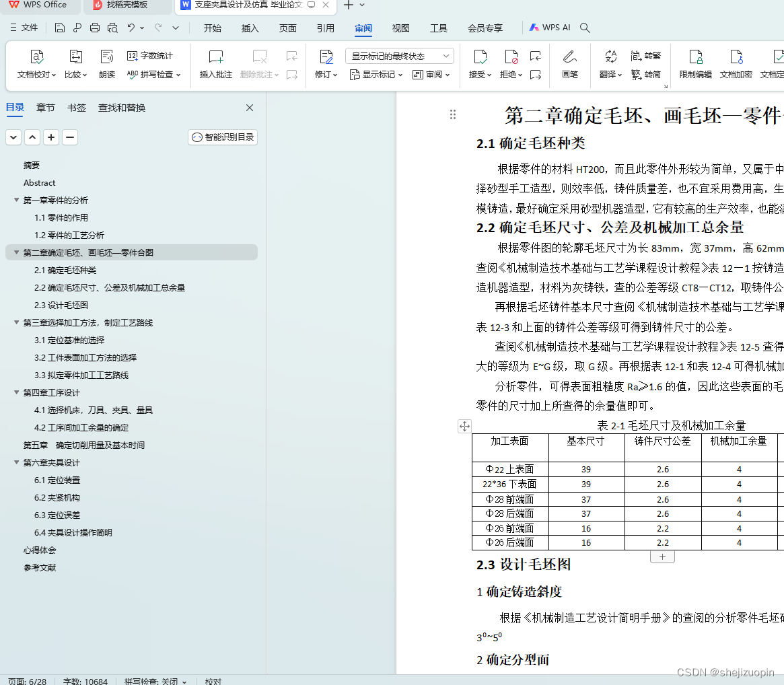The height and width of the screenshot is (685, 784).
Task: Jump to Abstract in outline
Action: click(x=40, y=182)
